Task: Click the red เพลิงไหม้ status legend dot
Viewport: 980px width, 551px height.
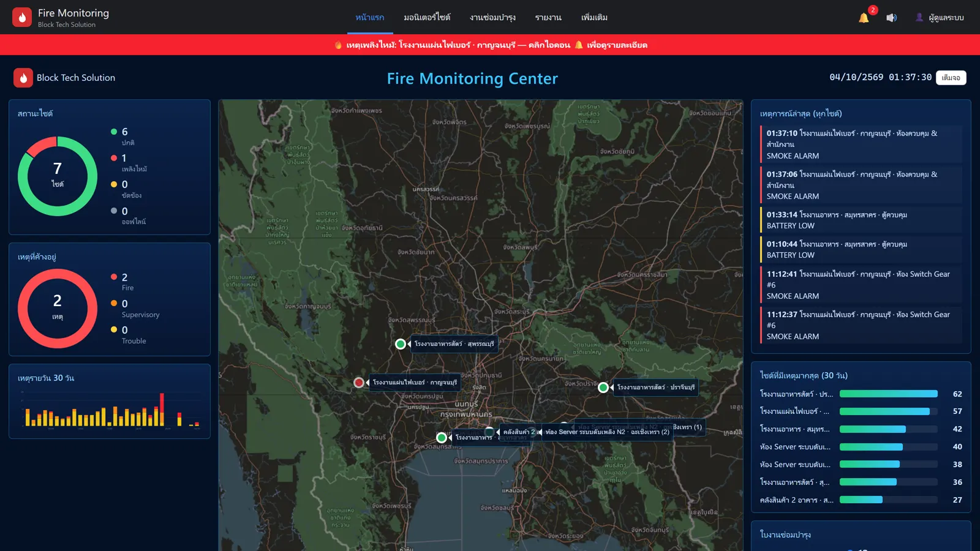Action: [x=114, y=158]
